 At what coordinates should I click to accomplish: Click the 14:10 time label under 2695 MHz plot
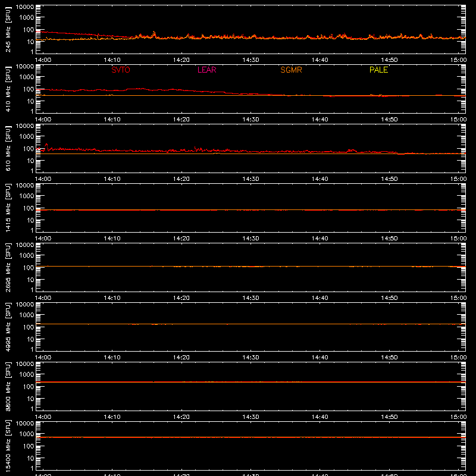[112, 298]
